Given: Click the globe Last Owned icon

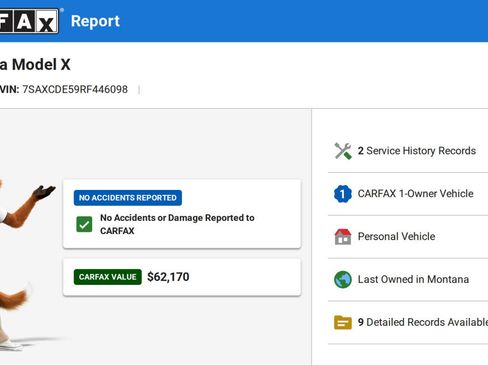Looking at the screenshot, I should 343,279.
